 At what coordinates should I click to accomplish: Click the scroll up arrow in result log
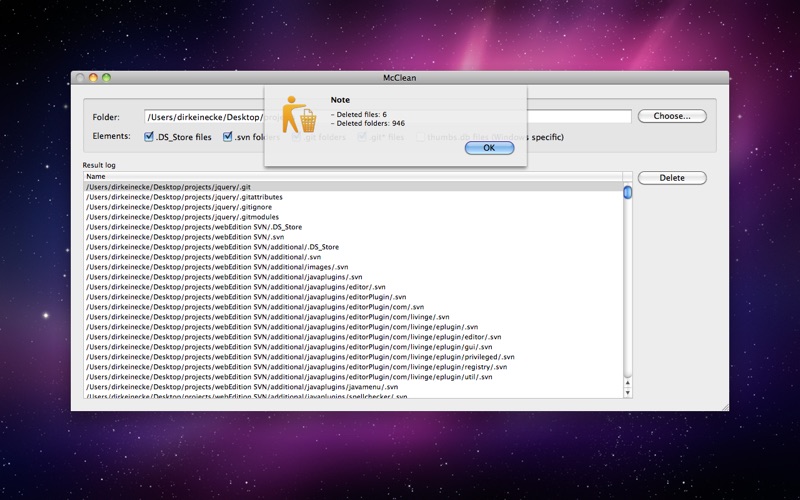[x=628, y=383]
